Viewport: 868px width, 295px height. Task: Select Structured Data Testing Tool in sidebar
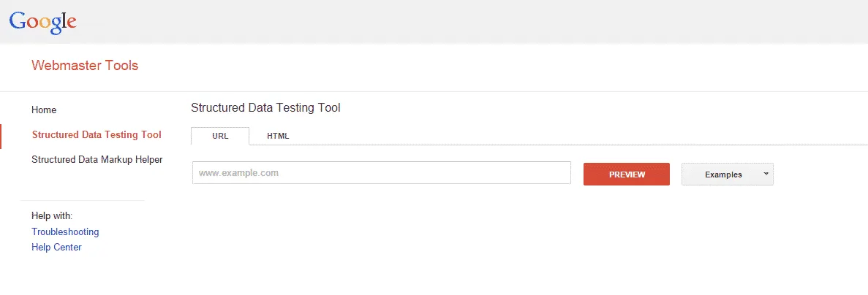[x=97, y=135]
